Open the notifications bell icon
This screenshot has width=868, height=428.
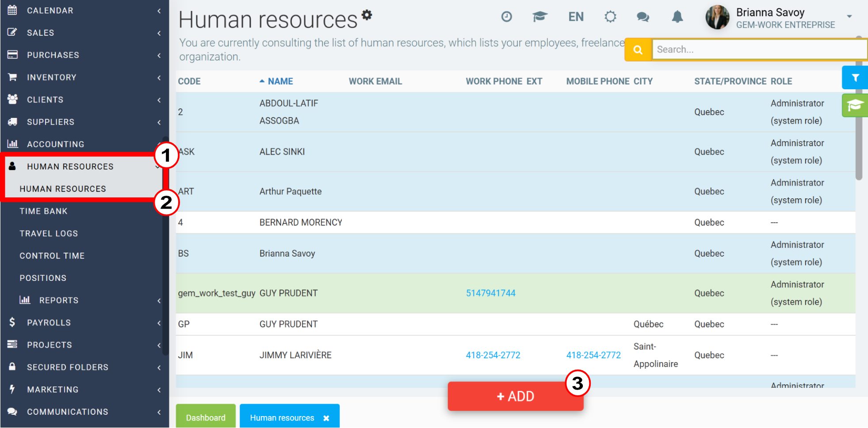click(x=677, y=17)
